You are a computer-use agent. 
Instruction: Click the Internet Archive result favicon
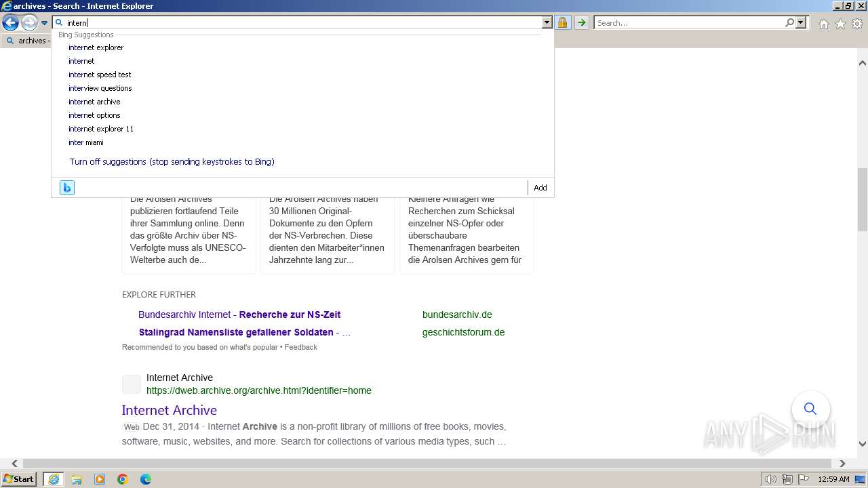[132, 384]
